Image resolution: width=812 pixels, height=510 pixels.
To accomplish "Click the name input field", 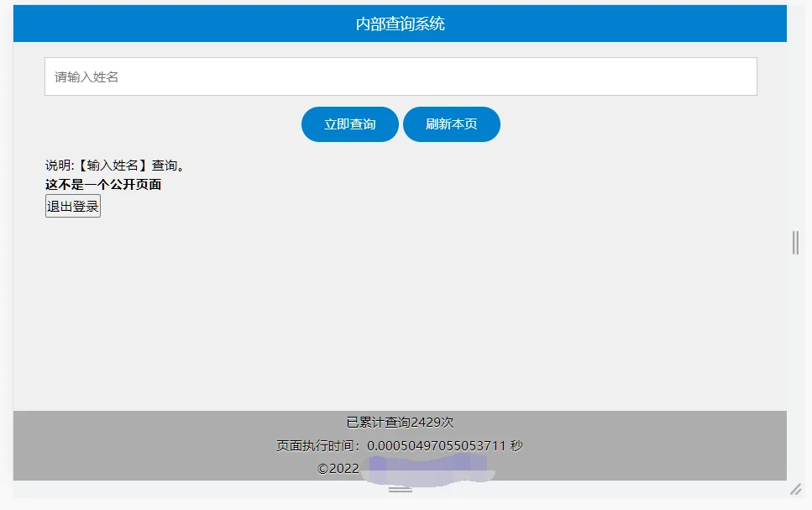I will (401, 76).
